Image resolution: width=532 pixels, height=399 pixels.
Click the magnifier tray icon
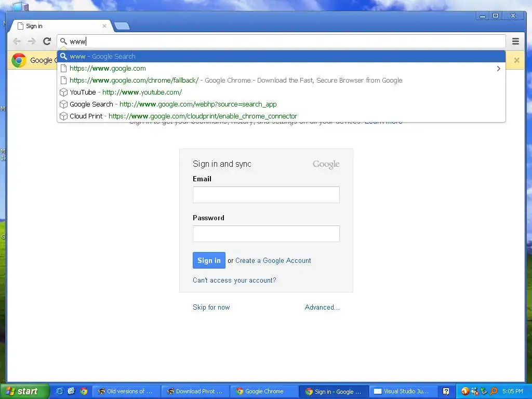tap(494, 391)
